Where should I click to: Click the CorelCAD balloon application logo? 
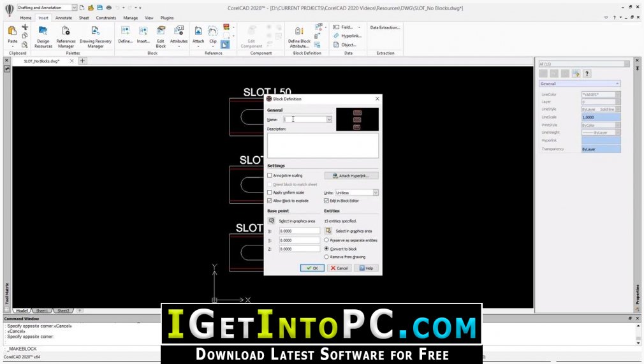tap(9, 10)
